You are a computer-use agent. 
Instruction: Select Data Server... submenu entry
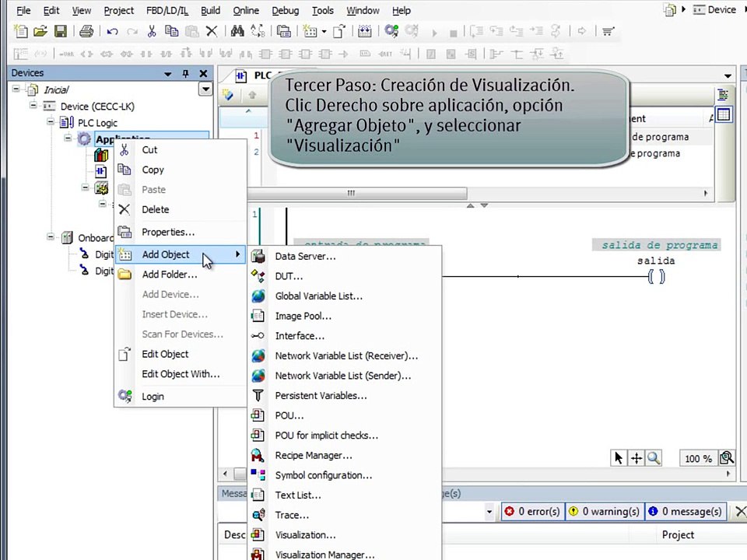tap(345, 256)
